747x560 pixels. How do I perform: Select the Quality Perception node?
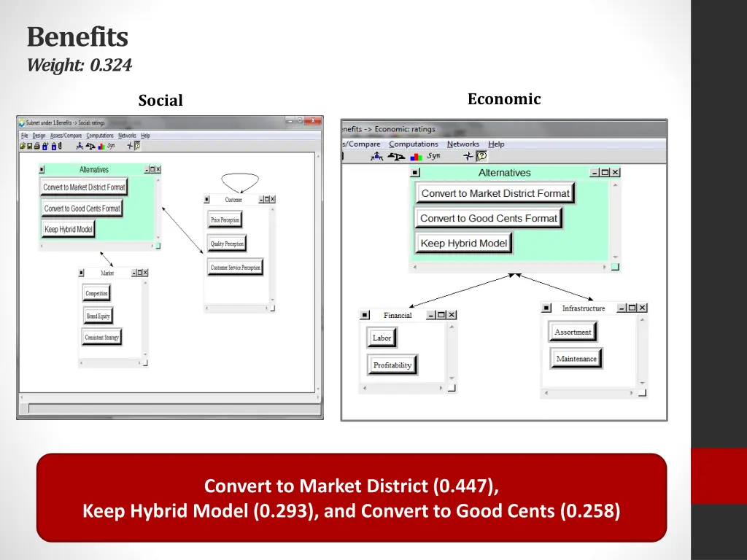pyautogui.click(x=227, y=244)
